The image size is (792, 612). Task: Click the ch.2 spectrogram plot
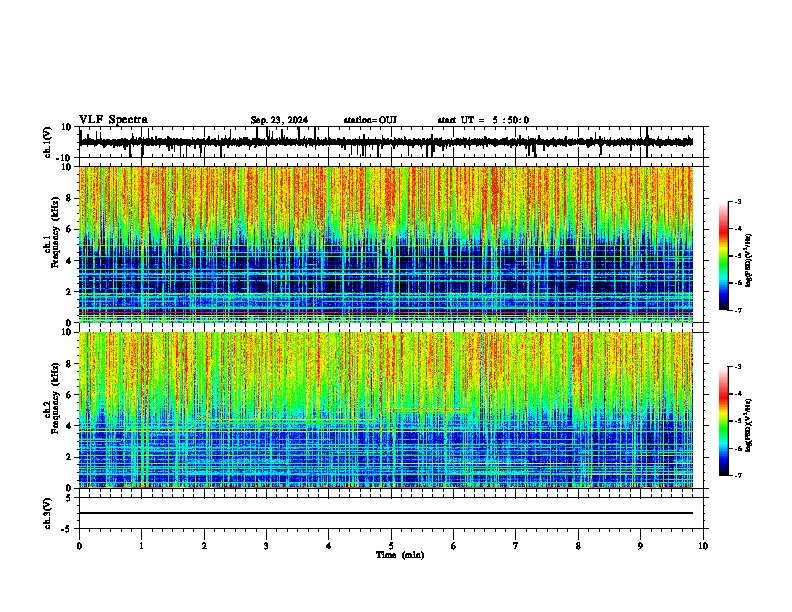386,410
